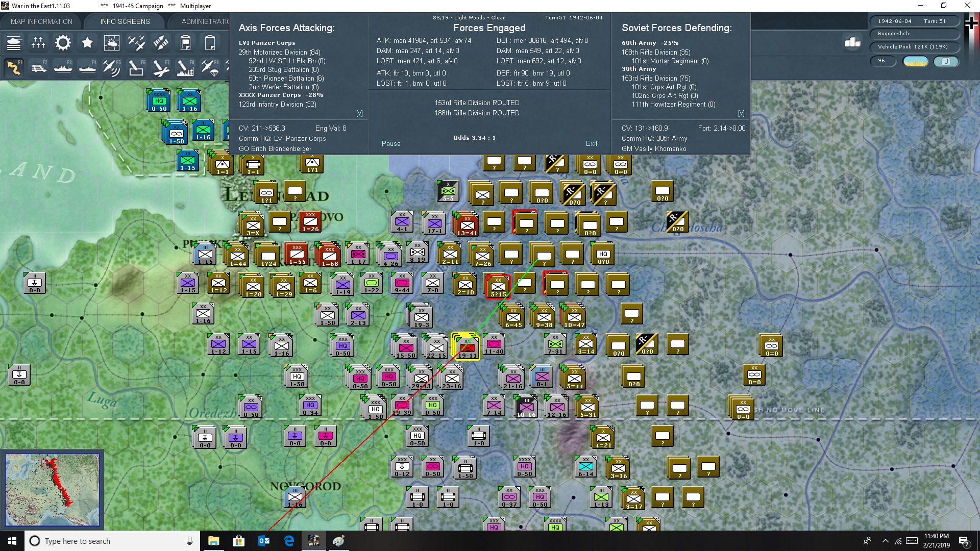
Task: Click the Vehicle Pool readout
Action: pyautogui.click(x=914, y=47)
